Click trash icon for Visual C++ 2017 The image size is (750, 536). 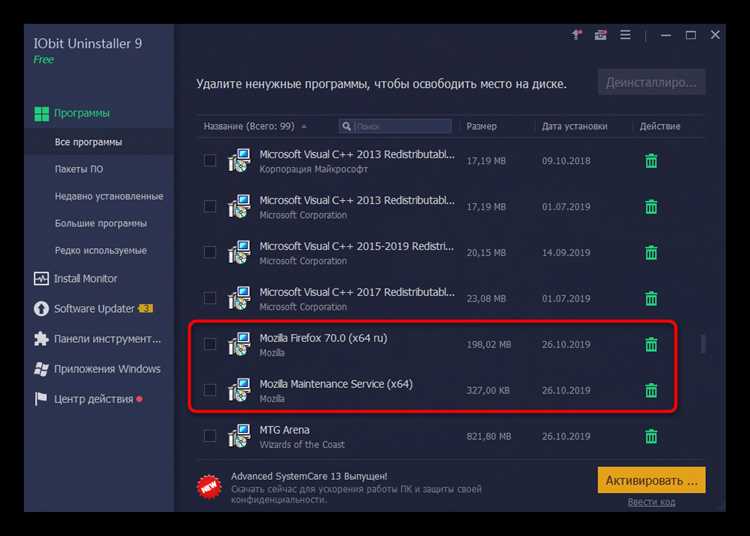click(651, 298)
